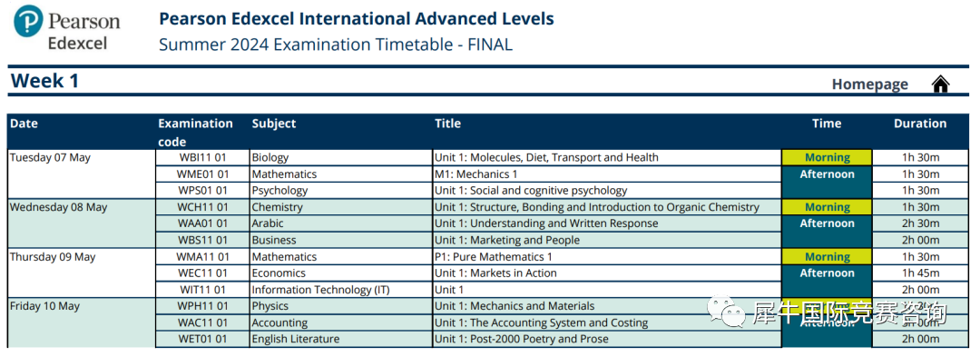Select the Wednesday Afternoon time cell

tap(827, 232)
